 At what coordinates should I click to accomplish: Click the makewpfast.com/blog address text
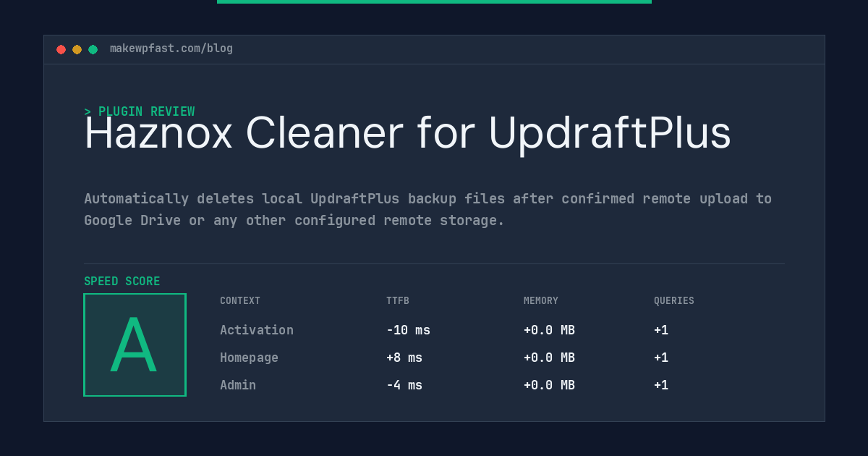click(171, 48)
